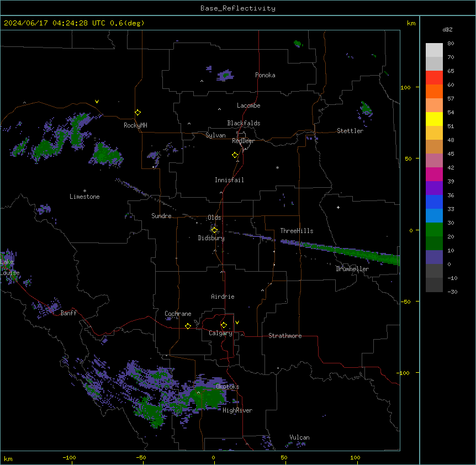
Task: Click the Banff label
Action: (x=68, y=313)
